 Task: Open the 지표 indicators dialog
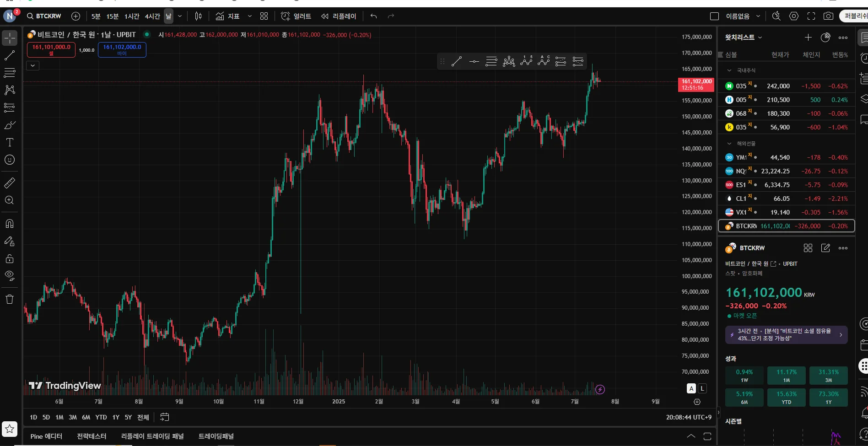(x=228, y=16)
